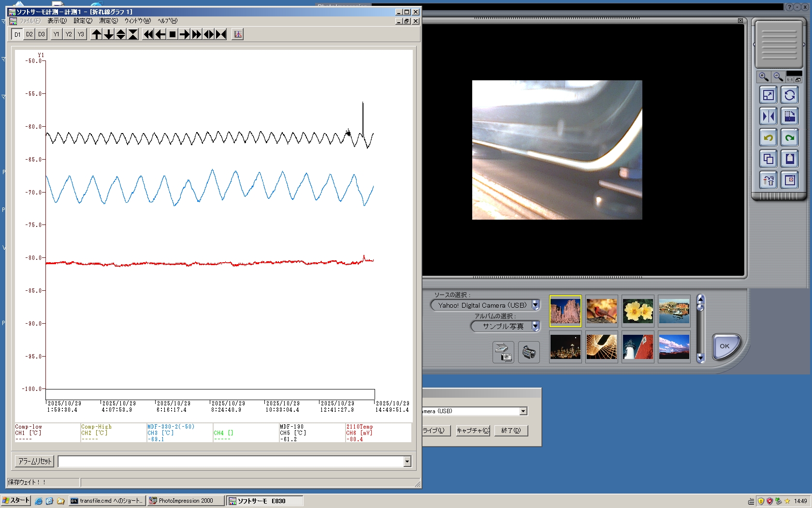Toggle the D2 data button
The width and height of the screenshot is (812, 508).
tap(29, 34)
